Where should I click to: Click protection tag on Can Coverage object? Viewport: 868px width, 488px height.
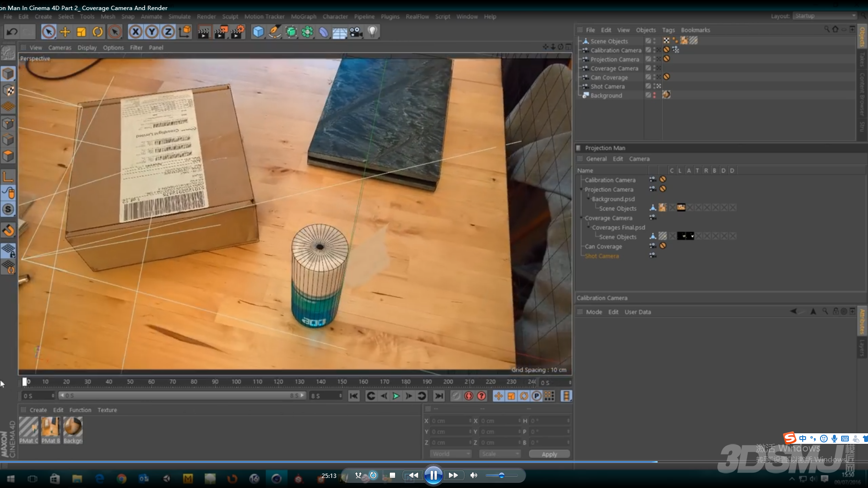tap(666, 77)
